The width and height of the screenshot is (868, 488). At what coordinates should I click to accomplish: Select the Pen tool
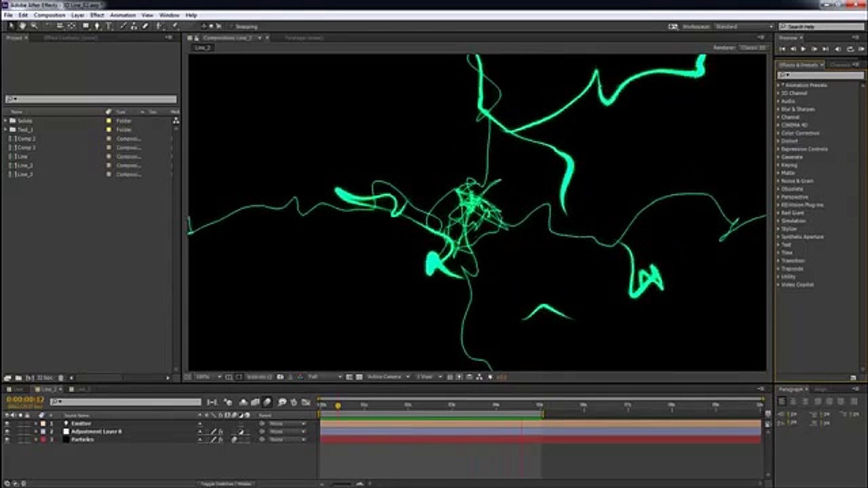tap(97, 26)
